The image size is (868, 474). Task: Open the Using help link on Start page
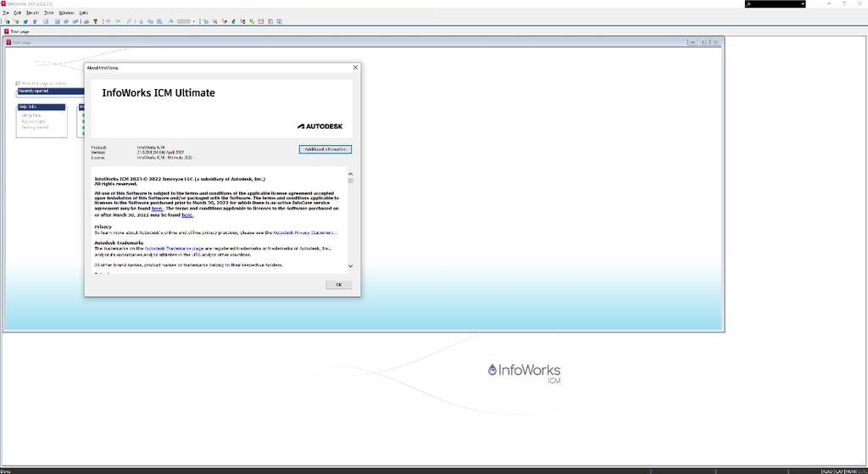click(x=31, y=115)
